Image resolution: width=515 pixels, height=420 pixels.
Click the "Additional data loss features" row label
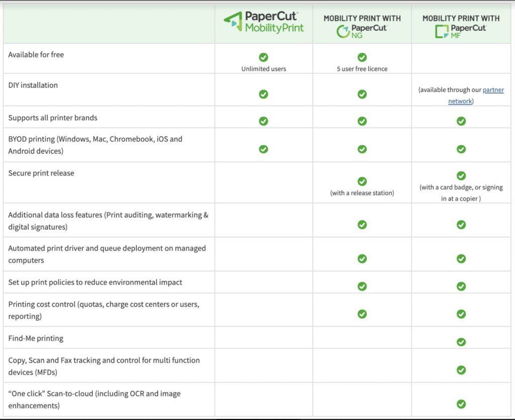click(x=109, y=221)
